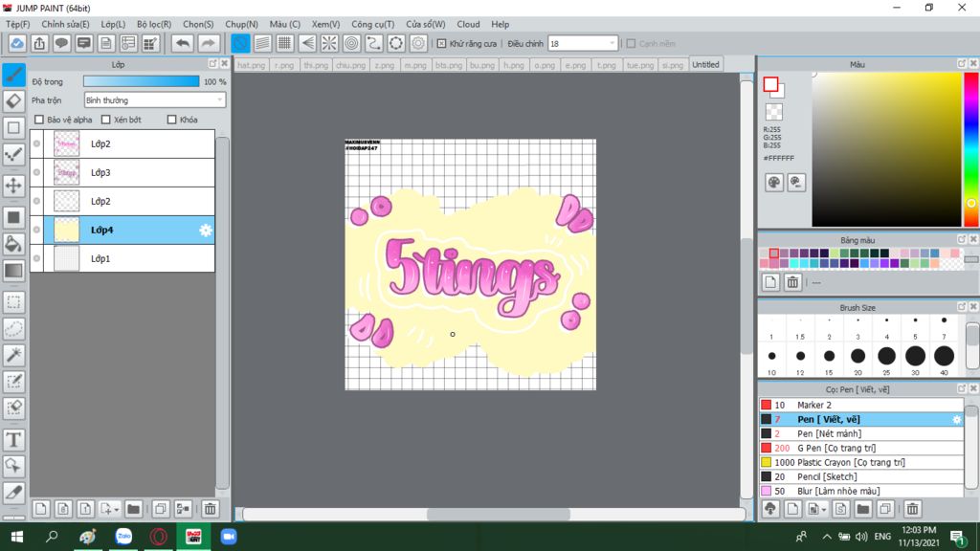Open the Cloud icon in top toolbar
This screenshot has width=980, height=551.
(17, 43)
